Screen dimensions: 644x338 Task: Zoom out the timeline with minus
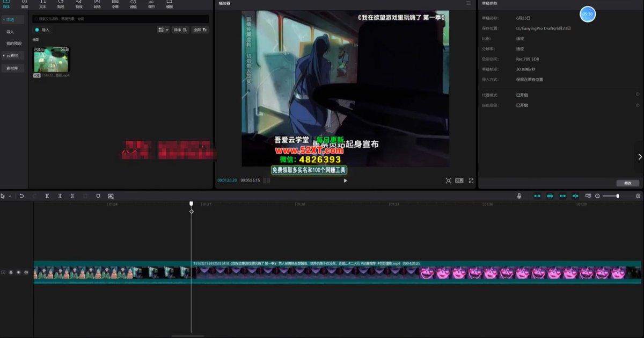point(597,196)
